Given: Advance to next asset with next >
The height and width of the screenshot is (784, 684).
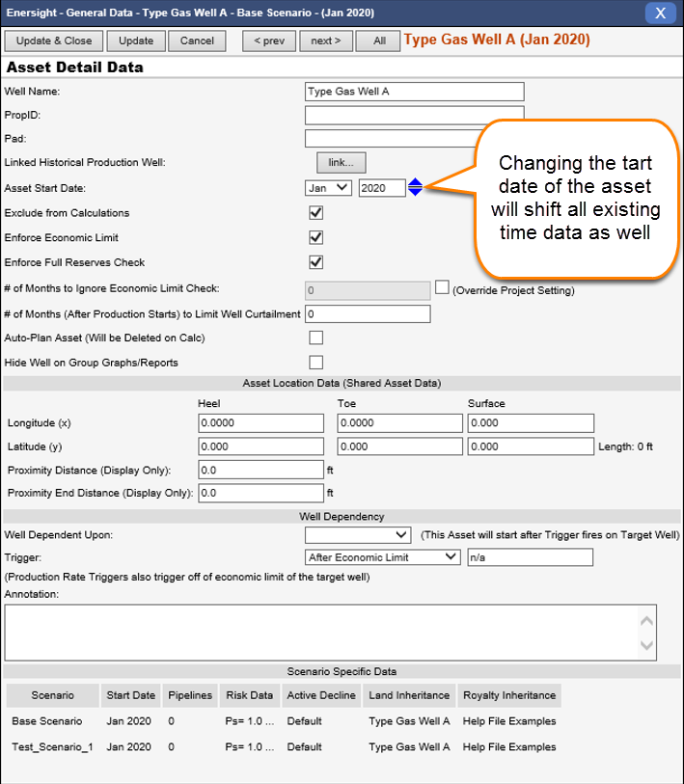Looking at the screenshot, I should [x=325, y=41].
